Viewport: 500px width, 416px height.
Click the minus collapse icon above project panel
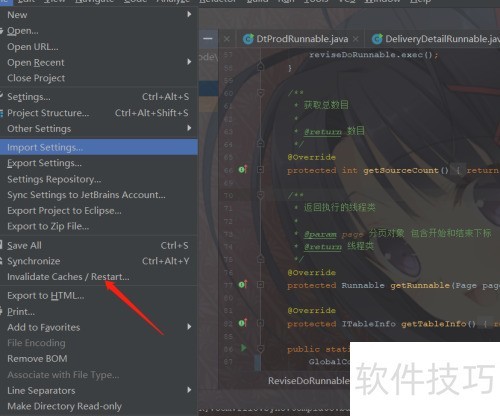click(x=208, y=39)
